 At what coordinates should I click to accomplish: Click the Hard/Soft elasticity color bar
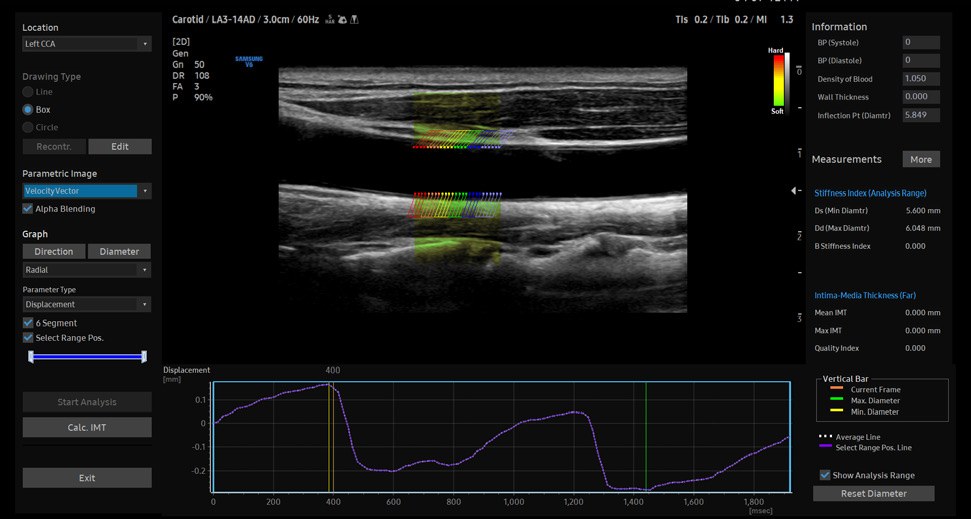tap(778, 81)
